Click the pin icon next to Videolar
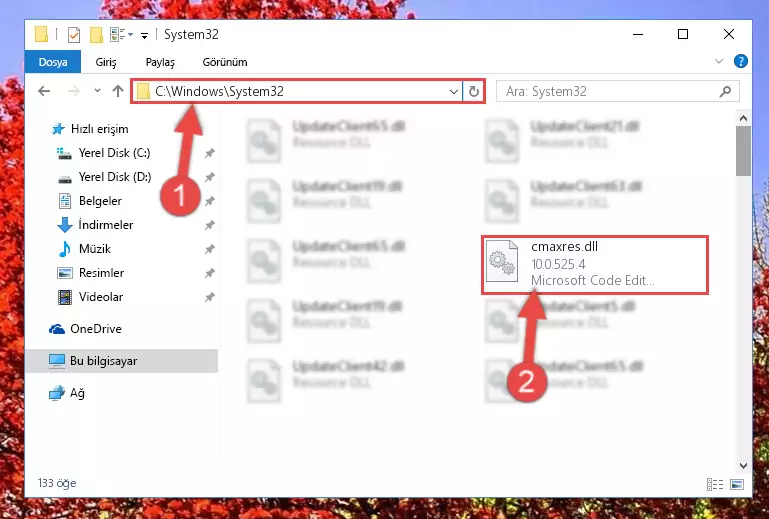769x519 pixels. pyautogui.click(x=209, y=297)
